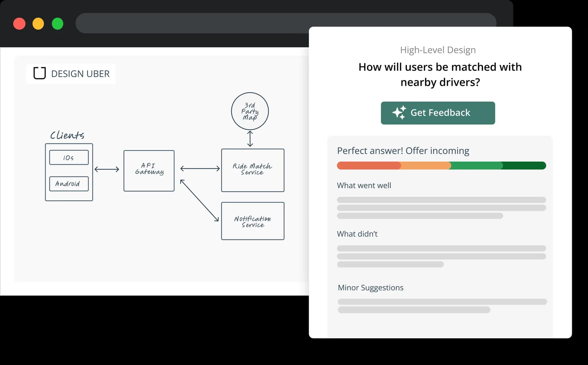Select the Android client box in diagram
This screenshot has height=365, width=588.
click(x=69, y=184)
